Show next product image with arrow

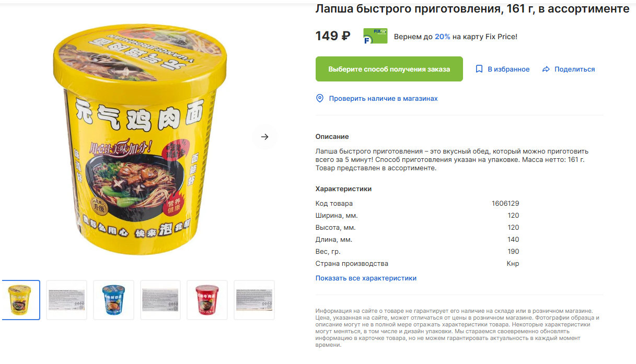[x=264, y=137]
